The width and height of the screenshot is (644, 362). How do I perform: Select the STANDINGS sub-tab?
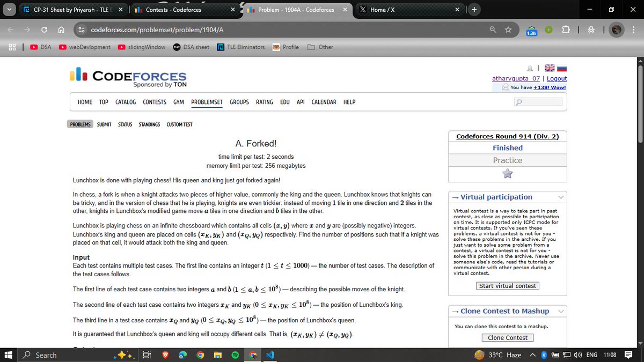click(149, 124)
